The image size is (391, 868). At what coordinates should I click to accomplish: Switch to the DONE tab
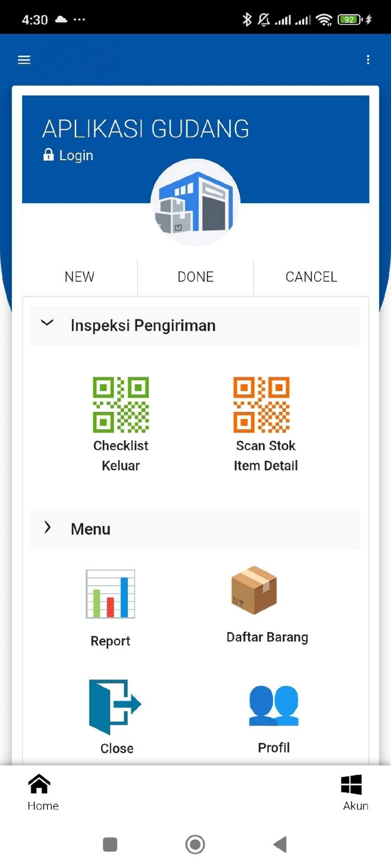coord(195,277)
